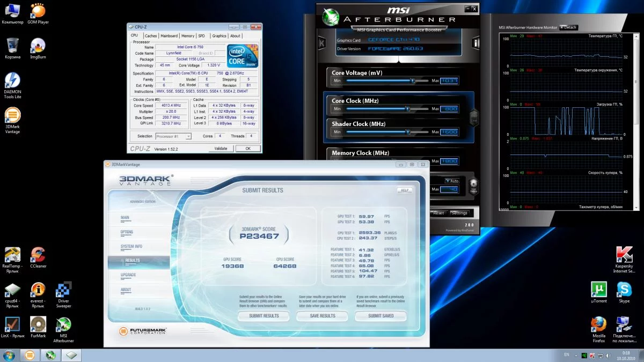Click SUBMIT RESULTS in 3DMark Vantage

pyautogui.click(x=264, y=316)
